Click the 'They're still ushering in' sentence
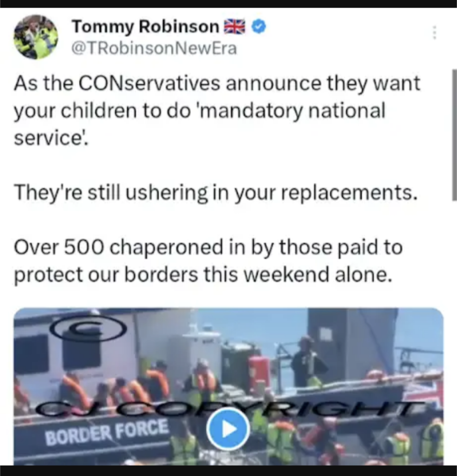Image resolution: width=457 pixels, height=476 pixels. [215, 193]
